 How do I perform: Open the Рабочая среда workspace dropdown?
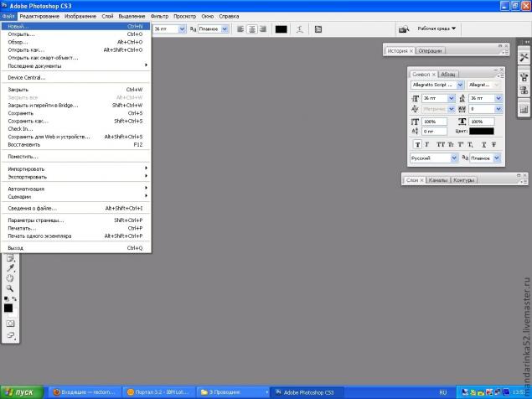point(436,28)
